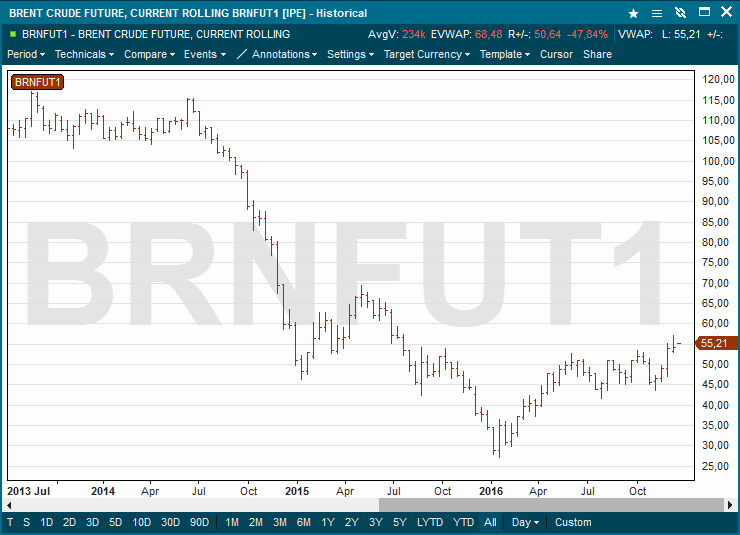Select the S period button
Image resolution: width=740 pixels, height=535 pixels.
pos(26,522)
